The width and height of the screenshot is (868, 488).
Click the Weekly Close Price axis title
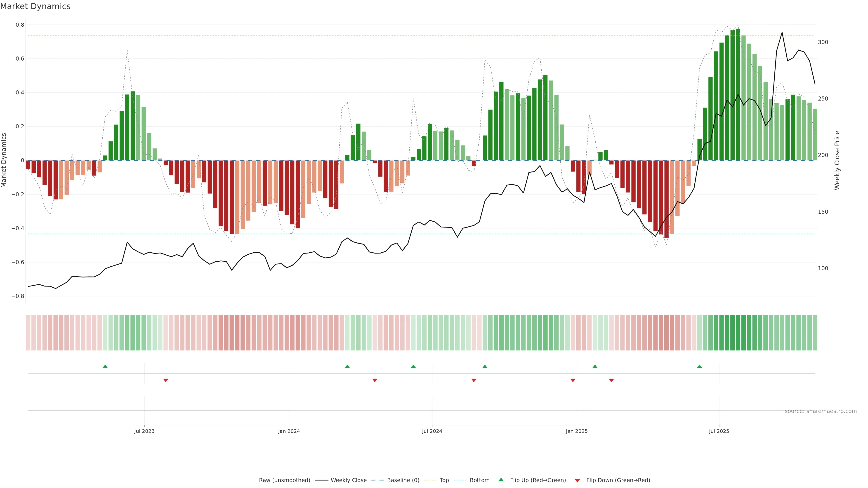[837, 160]
